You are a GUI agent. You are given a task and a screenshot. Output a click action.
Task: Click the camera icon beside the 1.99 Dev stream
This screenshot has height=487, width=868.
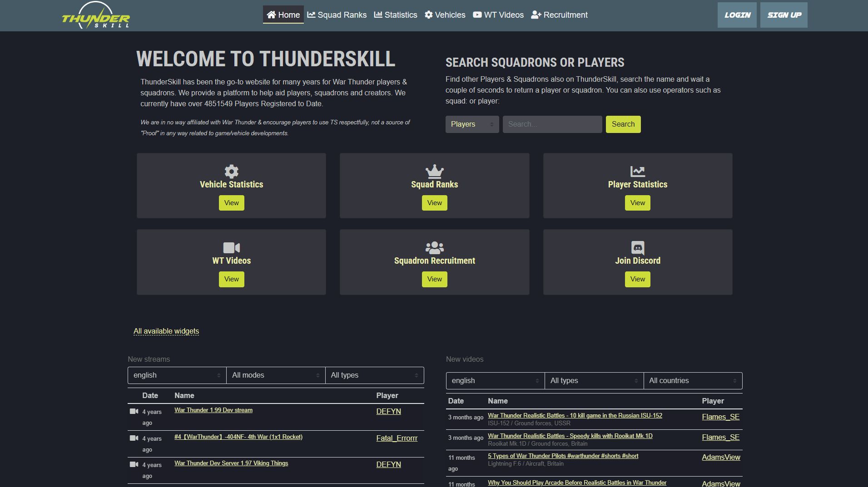(134, 411)
